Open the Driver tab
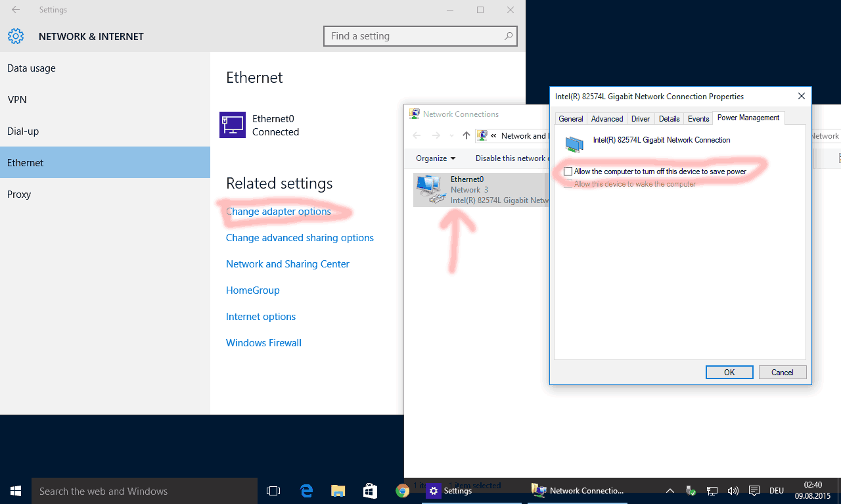This screenshot has height=504, width=841. 641,119
